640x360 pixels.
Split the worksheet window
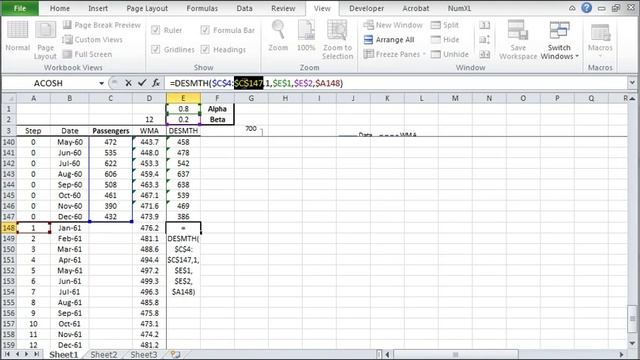tap(445, 25)
